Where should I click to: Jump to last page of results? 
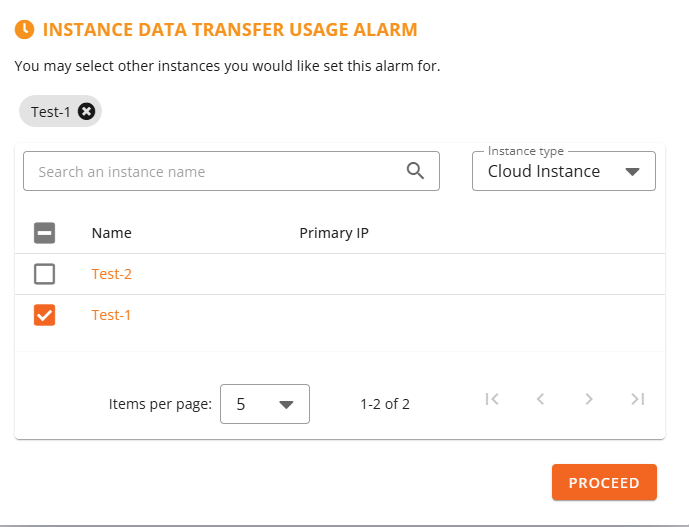click(x=638, y=399)
